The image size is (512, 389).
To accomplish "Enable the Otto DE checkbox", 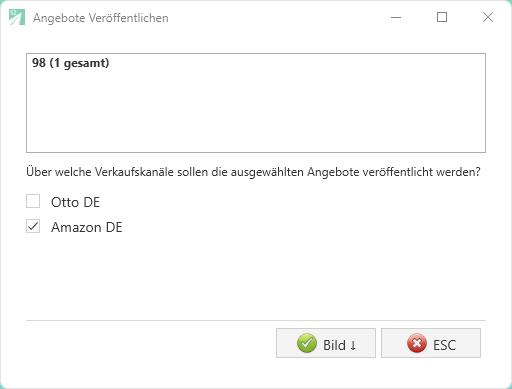I will 33,201.
